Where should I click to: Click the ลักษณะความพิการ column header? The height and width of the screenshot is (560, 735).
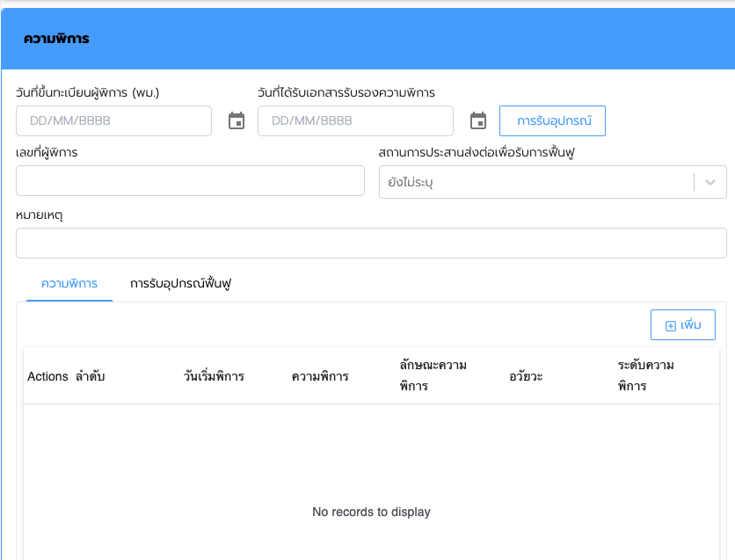433,375
